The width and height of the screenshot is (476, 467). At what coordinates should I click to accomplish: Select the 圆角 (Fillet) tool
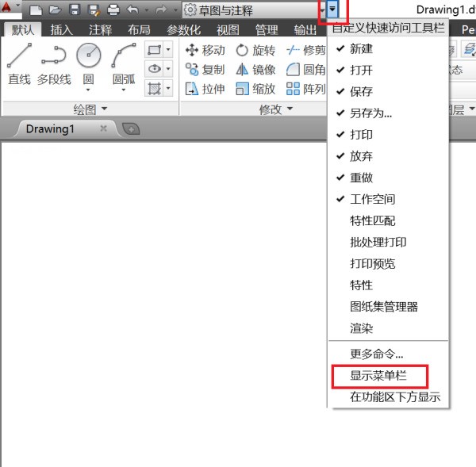coord(306,70)
